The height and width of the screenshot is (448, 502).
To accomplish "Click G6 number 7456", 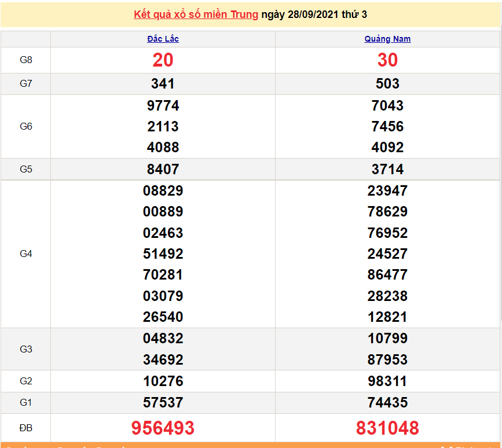I will coord(387,126).
